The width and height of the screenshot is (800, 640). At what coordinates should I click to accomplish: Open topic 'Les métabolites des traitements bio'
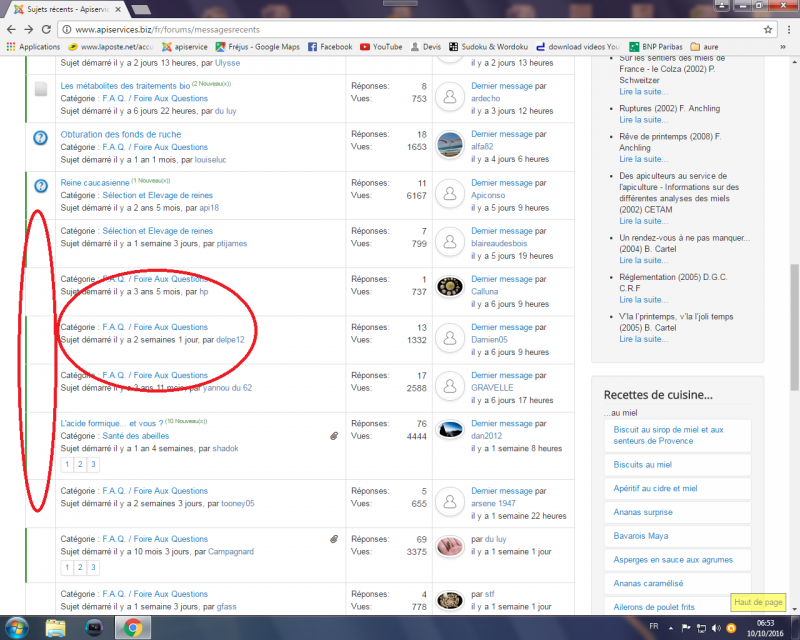(125, 86)
